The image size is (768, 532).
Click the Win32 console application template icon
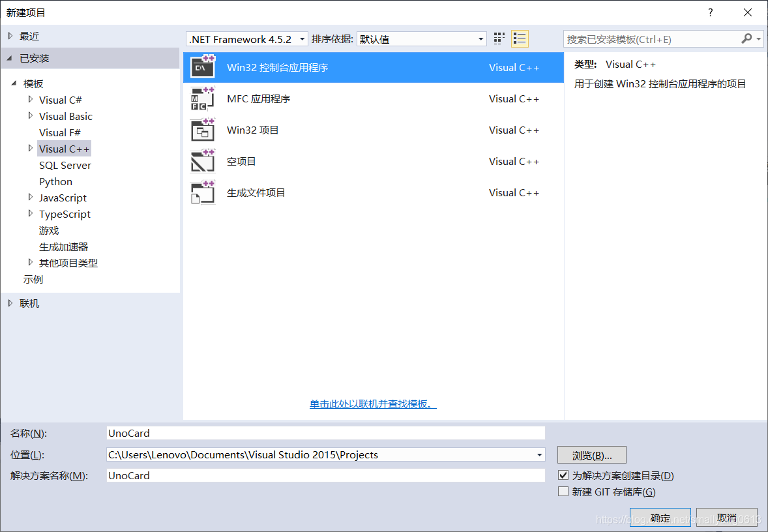203,66
